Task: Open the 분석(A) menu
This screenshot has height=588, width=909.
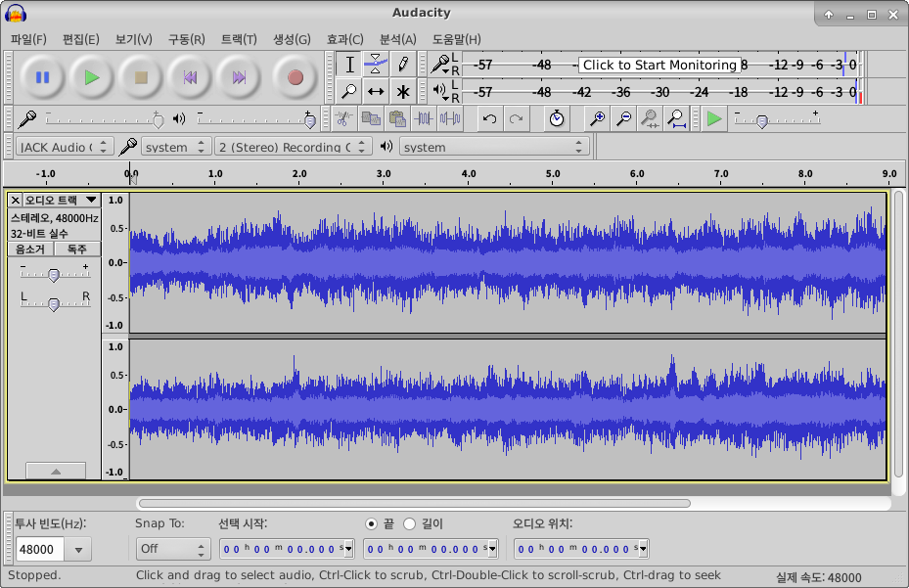Action: (397, 39)
